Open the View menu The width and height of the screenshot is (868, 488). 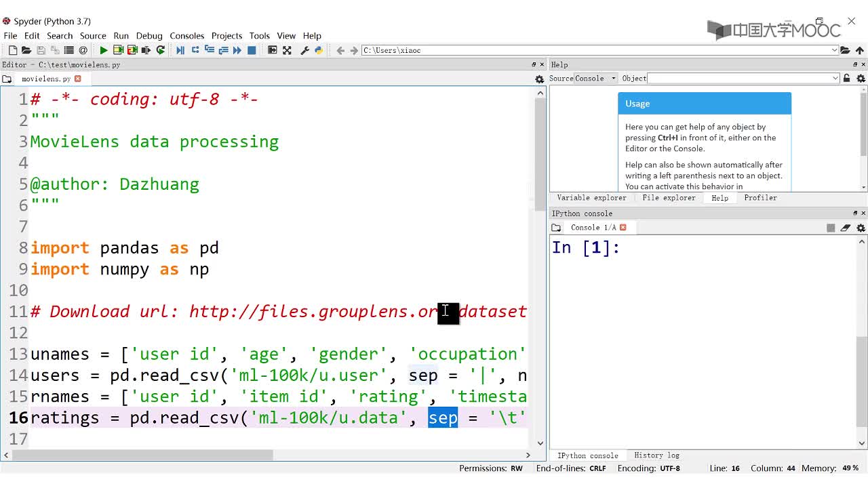(x=286, y=36)
